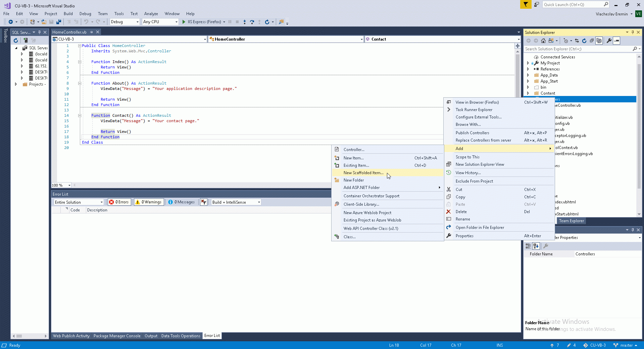Image resolution: width=644 pixels, height=349 pixels.
Task: Open the Build menu in the menu bar
Action: point(68,14)
